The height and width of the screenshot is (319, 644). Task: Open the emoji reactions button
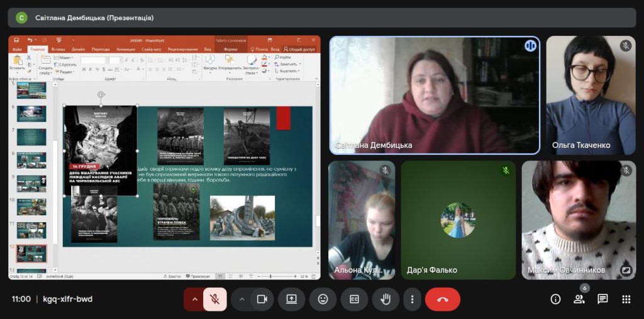pos(323,299)
